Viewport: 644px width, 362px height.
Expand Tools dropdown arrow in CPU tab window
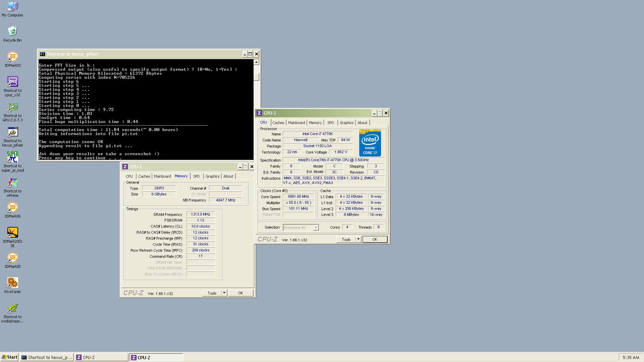(358, 239)
